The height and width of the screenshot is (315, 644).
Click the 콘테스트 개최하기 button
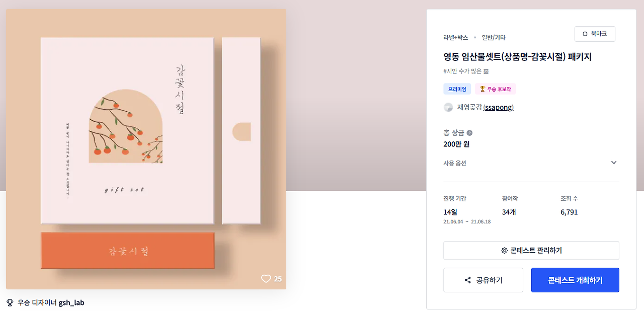tap(575, 280)
